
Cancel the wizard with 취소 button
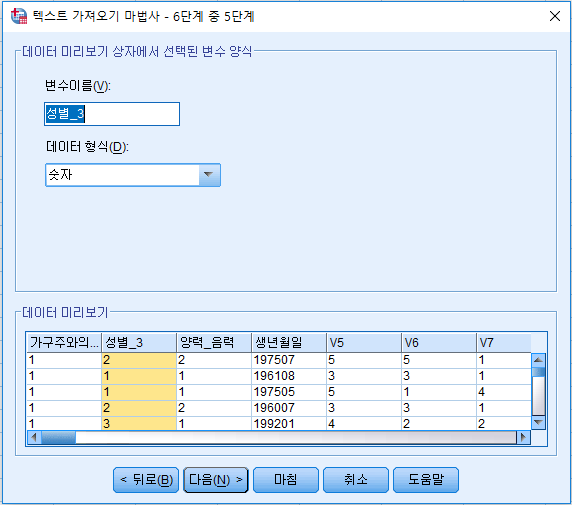(x=356, y=480)
